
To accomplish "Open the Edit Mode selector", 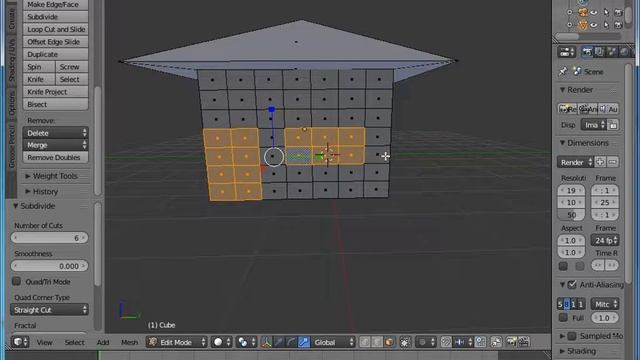I will click(176, 342).
